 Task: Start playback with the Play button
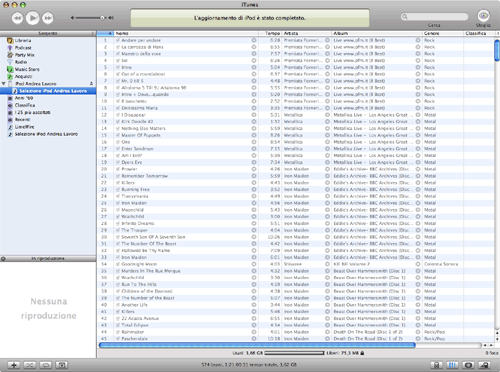(x=32, y=18)
